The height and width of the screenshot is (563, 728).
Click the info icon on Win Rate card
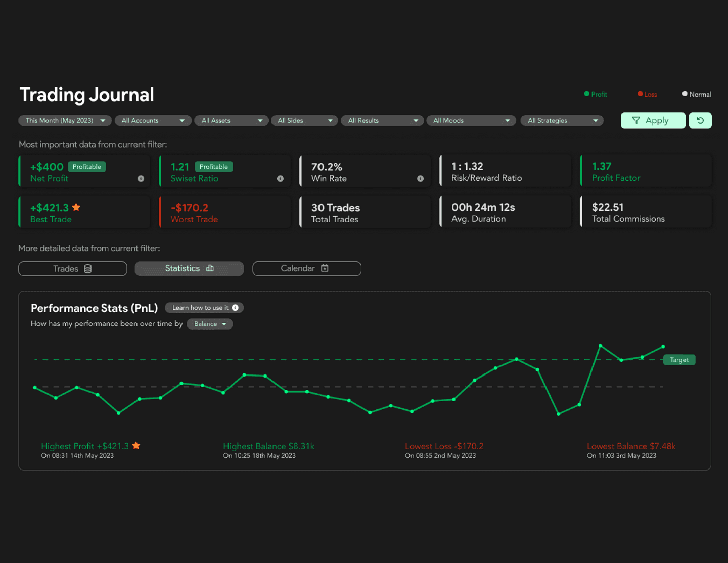pyautogui.click(x=420, y=179)
